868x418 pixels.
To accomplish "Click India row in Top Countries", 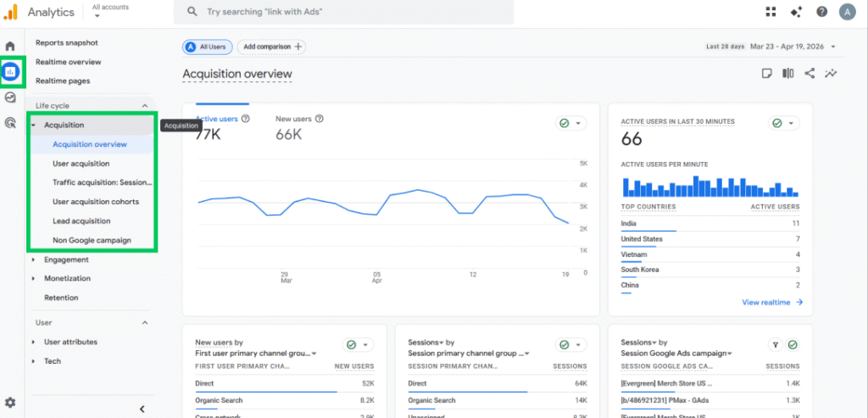I will [710, 224].
